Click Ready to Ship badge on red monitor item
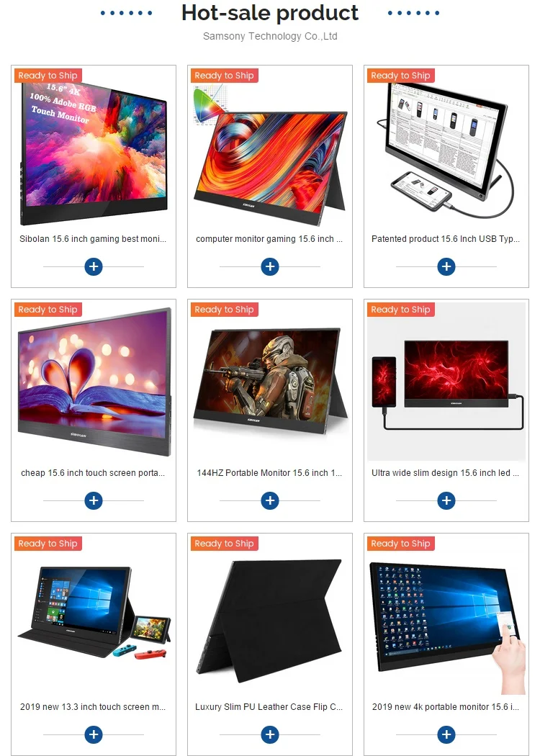The height and width of the screenshot is (756, 540). [x=400, y=310]
